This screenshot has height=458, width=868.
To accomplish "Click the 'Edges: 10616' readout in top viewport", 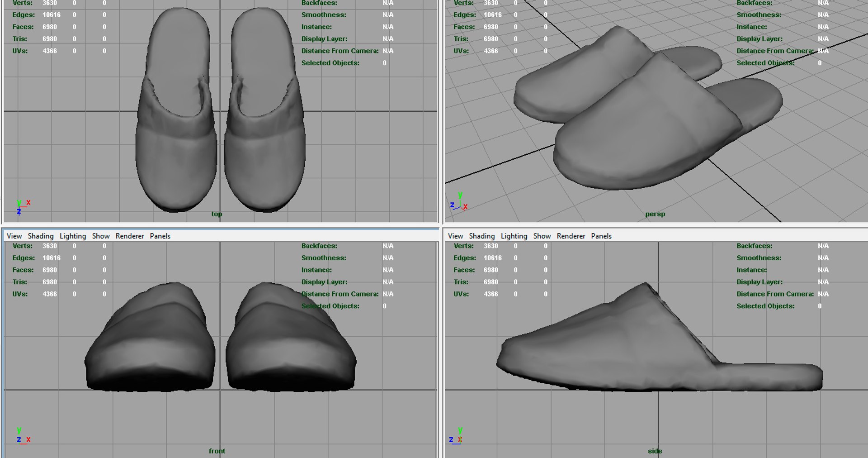I will (36, 15).
